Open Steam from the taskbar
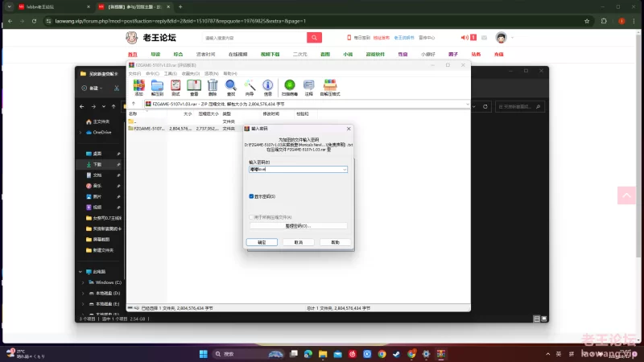Screen dimensions: 644x362 click(396, 354)
